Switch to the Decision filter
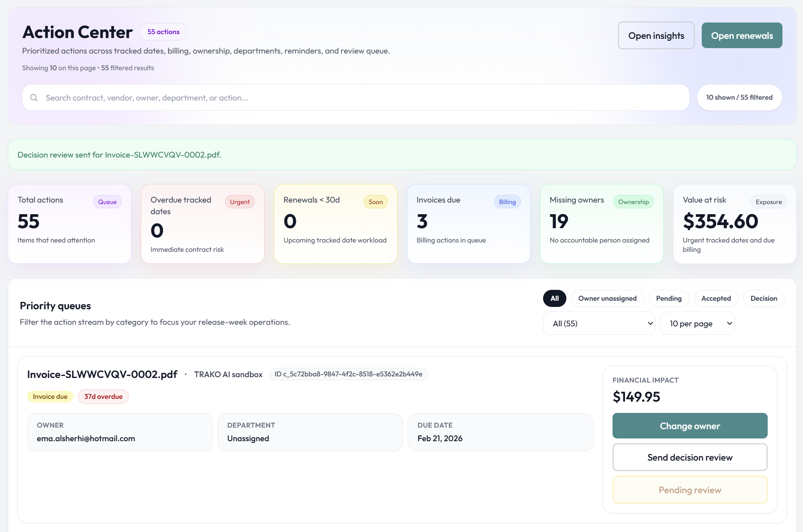The width and height of the screenshot is (803, 532). point(763,298)
